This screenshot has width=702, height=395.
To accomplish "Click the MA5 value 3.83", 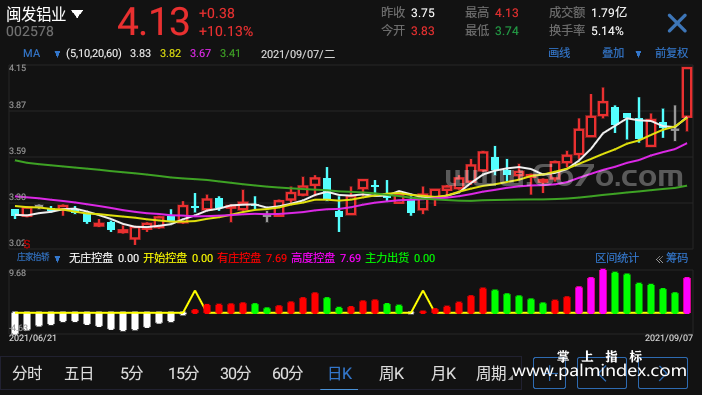I will click(x=140, y=54).
